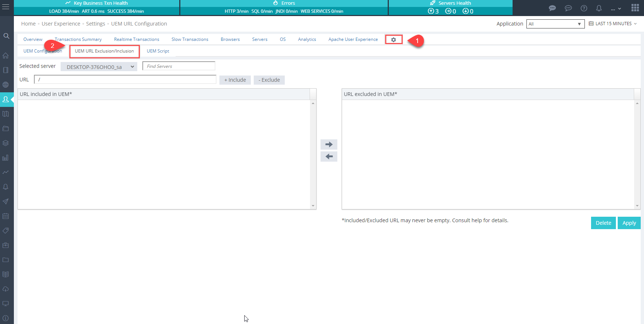Open the Application dropdown
644x324 pixels.
(555, 24)
